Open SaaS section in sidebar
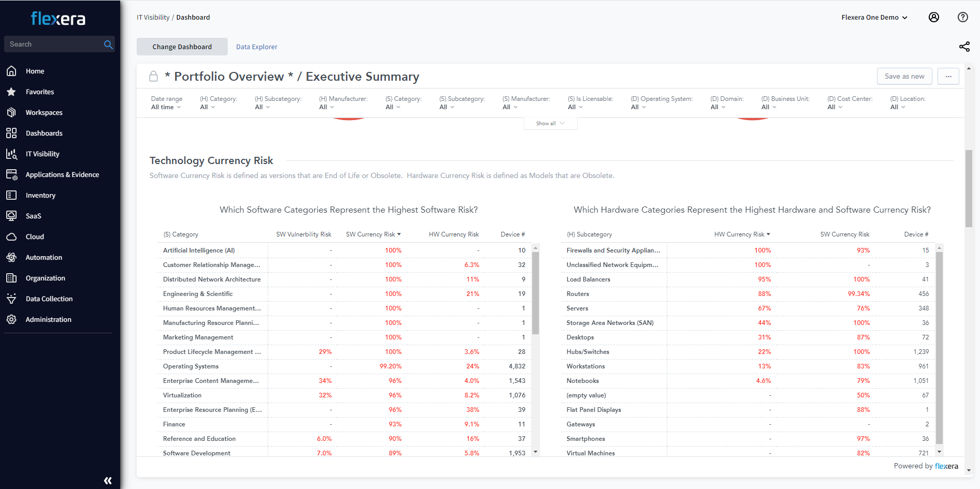980x489 pixels. point(33,216)
